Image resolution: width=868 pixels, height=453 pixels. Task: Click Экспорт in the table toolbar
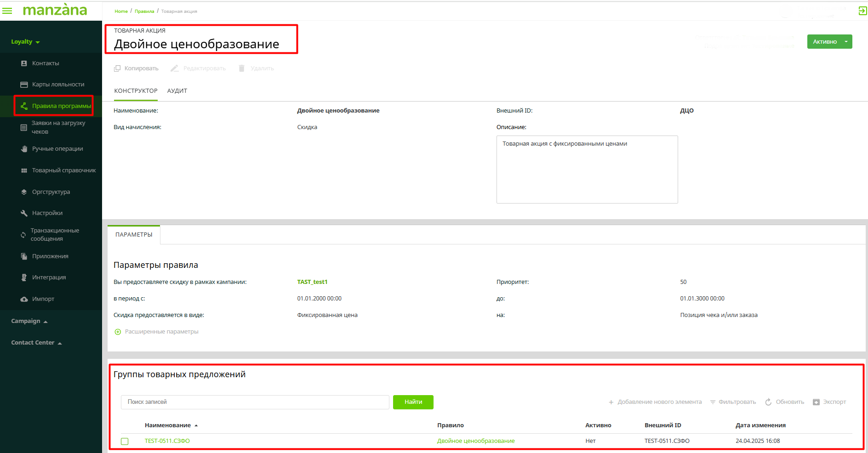point(829,402)
